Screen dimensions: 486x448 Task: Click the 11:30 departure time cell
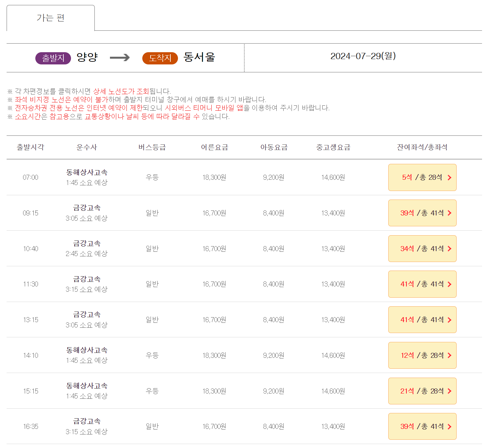pyautogui.click(x=30, y=284)
